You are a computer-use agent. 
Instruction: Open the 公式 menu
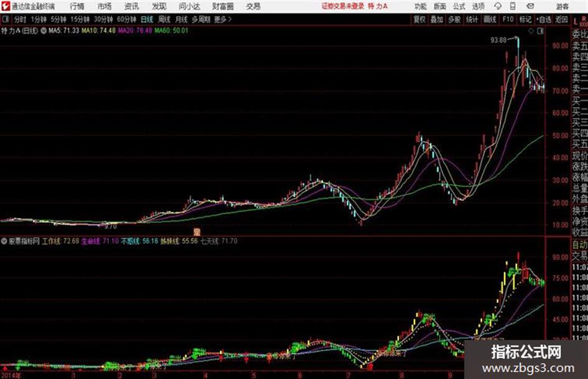[x=459, y=6]
